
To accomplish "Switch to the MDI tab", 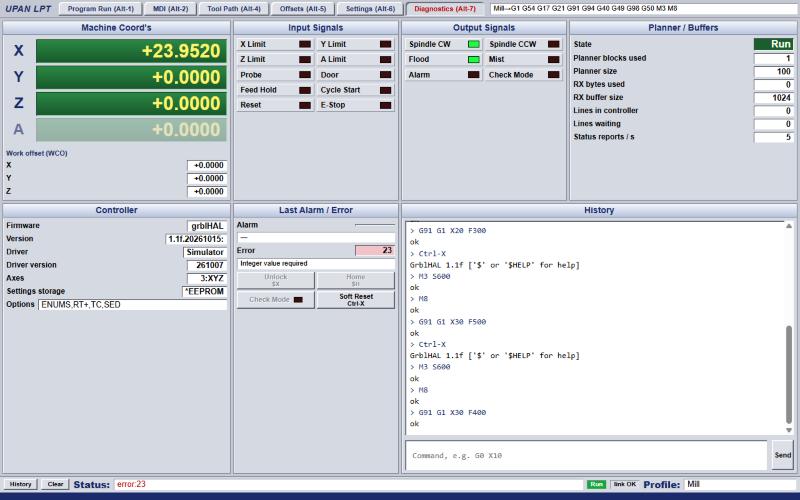I will (170, 9).
